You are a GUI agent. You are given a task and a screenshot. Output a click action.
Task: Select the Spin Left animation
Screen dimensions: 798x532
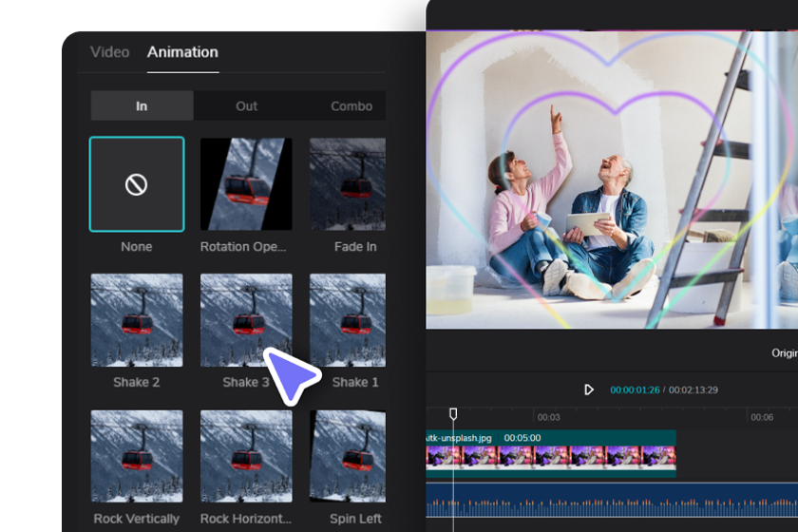pyautogui.click(x=348, y=456)
